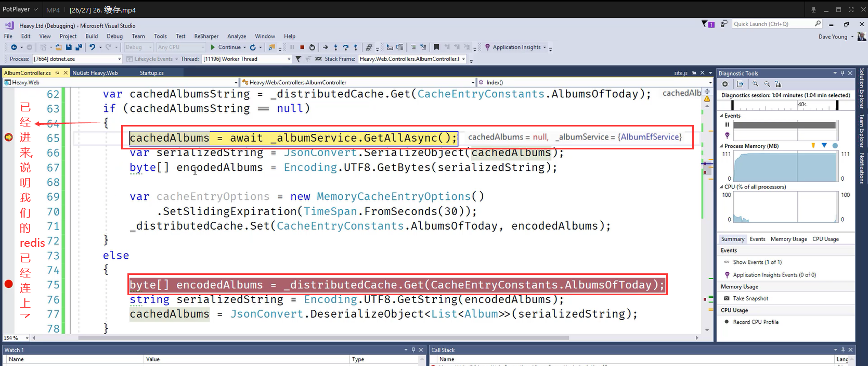Image resolution: width=868 pixels, height=366 pixels.
Task: Open the Solution Explorer side tab
Action: [x=862, y=88]
